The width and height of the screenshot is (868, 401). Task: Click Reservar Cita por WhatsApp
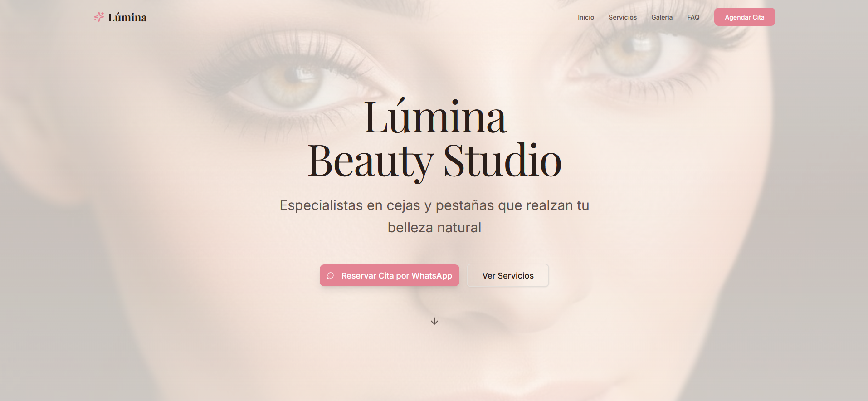pos(390,275)
